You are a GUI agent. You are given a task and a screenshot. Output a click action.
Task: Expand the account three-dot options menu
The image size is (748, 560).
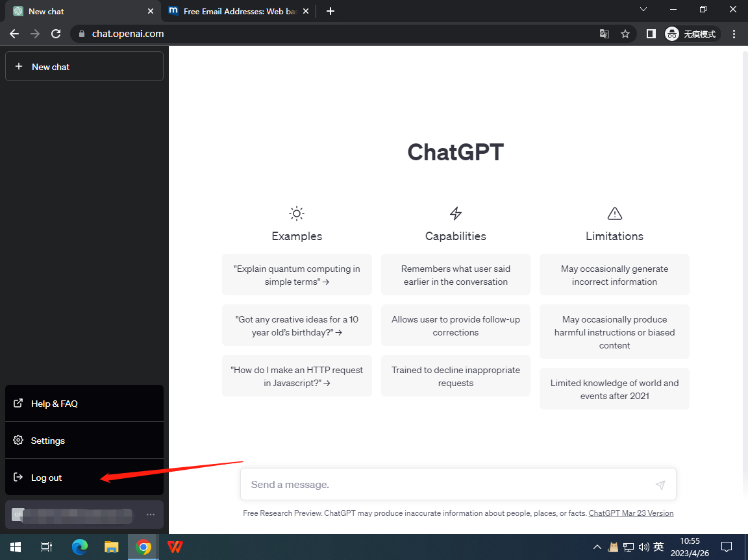pyautogui.click(x=151, y=515)
